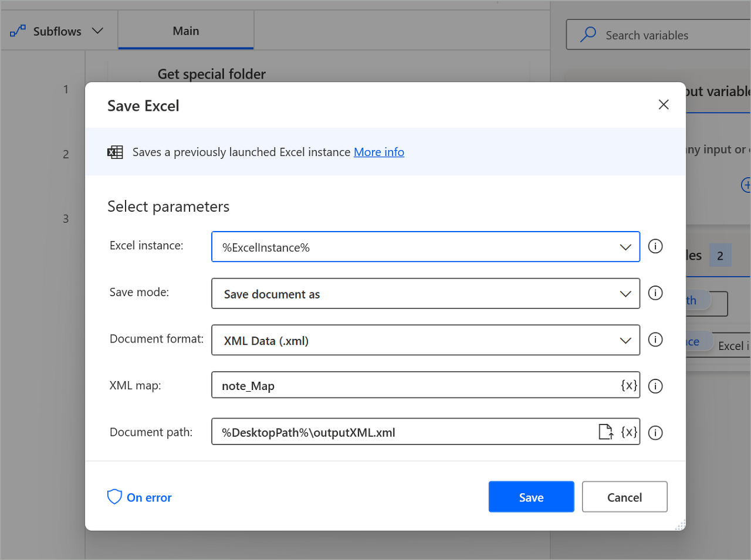Click info icon for XML map
751x560 pixels.
[655, 386]
